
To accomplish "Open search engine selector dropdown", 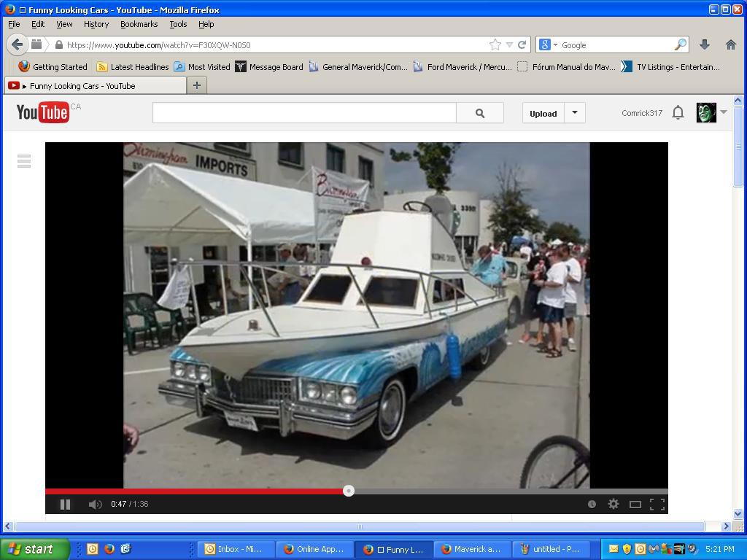I will click(x=548, y=44).
